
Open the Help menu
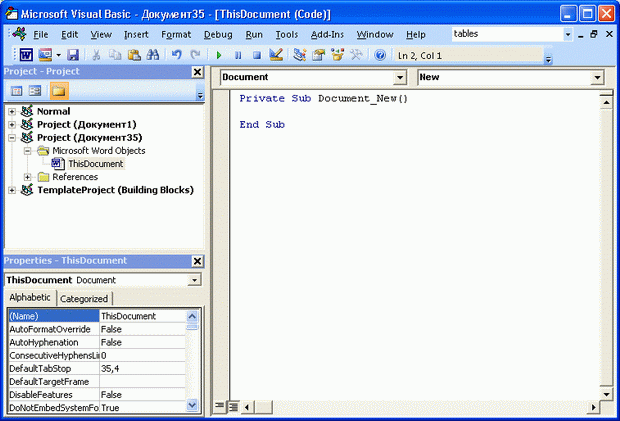tap(416, 35)
